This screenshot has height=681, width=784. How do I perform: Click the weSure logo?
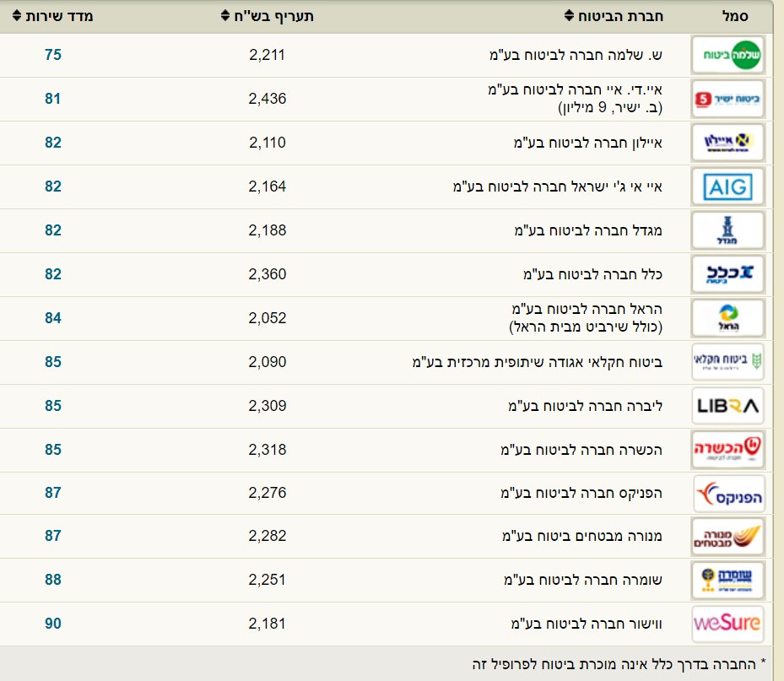(728, 624)
